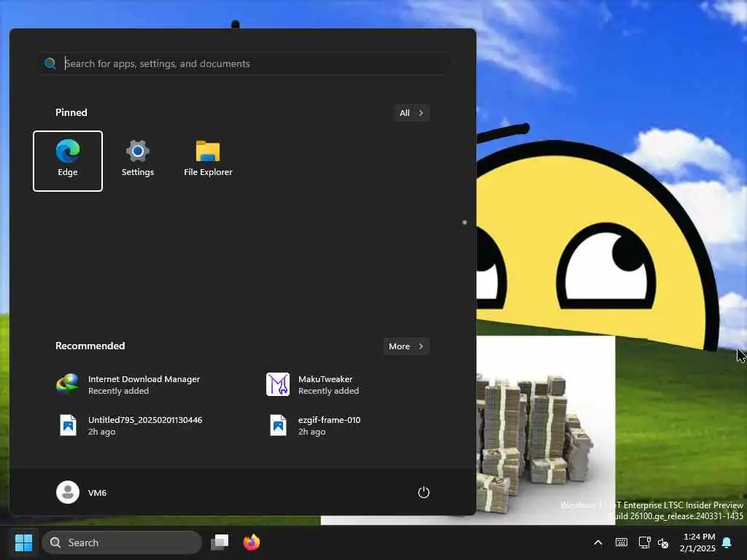Viewport: 747px width, 560px height.
Task: Click the power button icon
Action: (424, 492)
